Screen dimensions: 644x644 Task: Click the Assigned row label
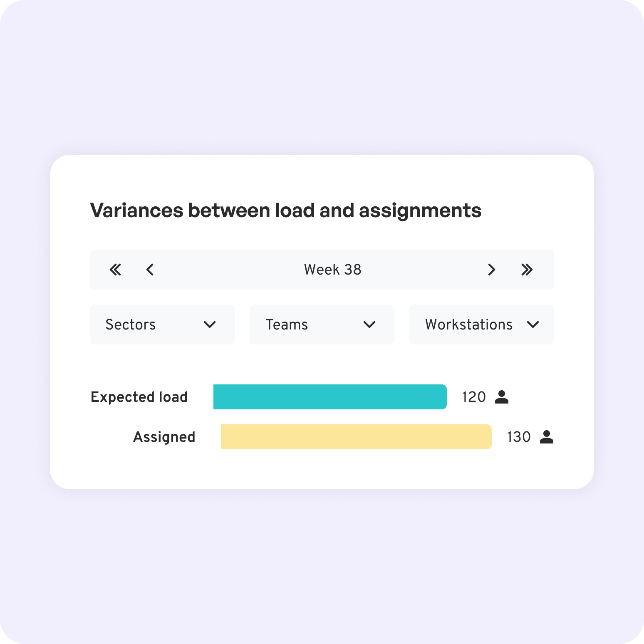tap(164, 437)
